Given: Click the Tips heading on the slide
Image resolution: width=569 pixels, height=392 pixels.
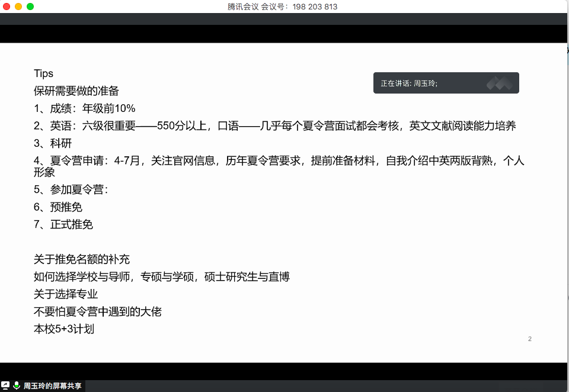Looking at the screenshot, I should pos(44,73).
